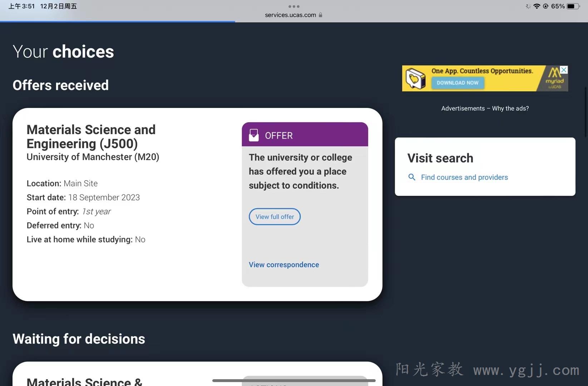Click the purple OFFER inbox icon
The height and width of the screenshot is (386, 588).
click(x=254, y=135)
